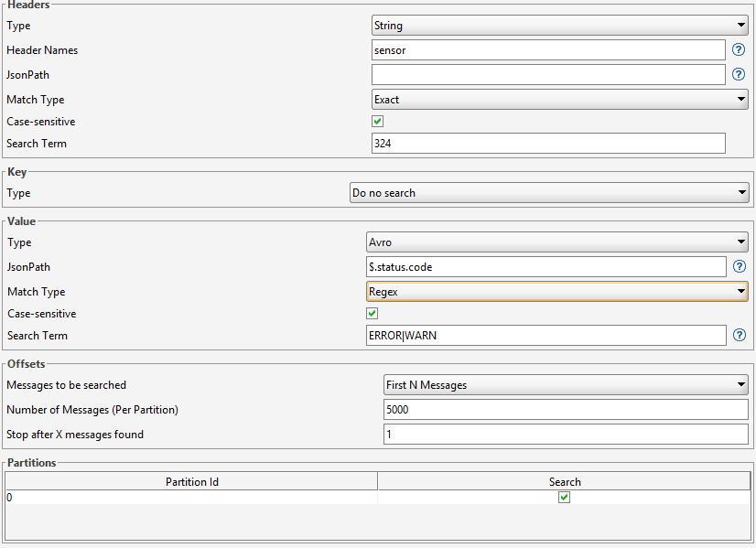756x548 pixels.
Task: Click the Headers Search Term label
Action: pos(37,143)
